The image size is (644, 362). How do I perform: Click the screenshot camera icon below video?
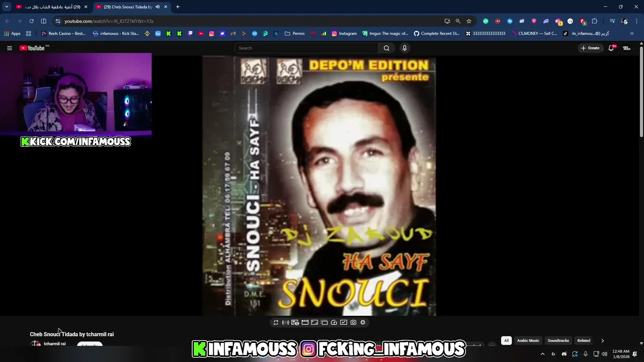click(x=353, y=322)
